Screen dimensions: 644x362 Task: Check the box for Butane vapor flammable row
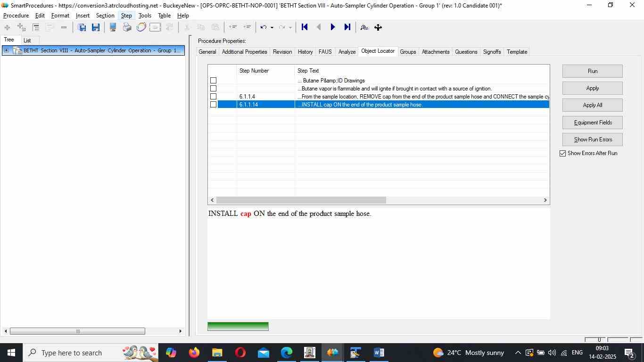(213, 89)
